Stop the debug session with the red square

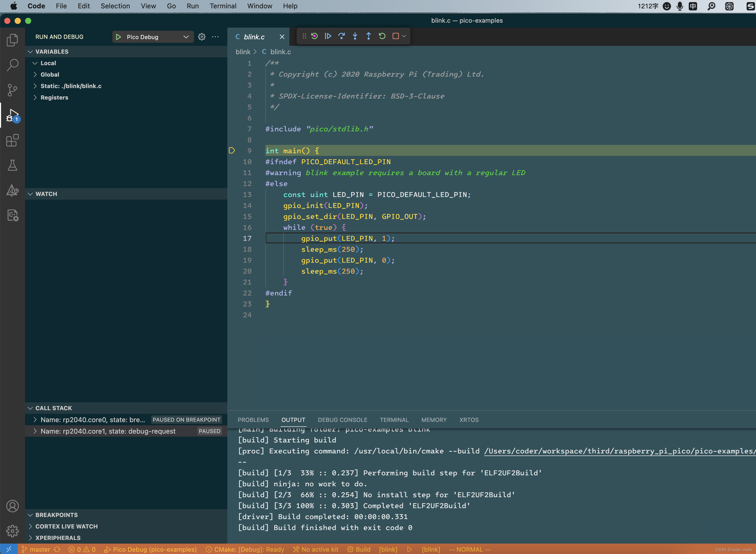(395, 36)
